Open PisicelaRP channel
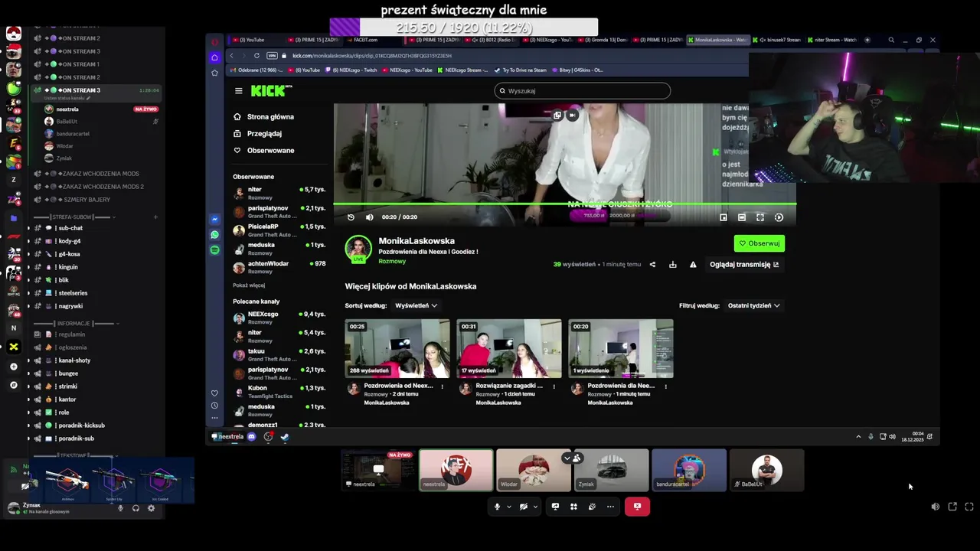 (279, 230)
